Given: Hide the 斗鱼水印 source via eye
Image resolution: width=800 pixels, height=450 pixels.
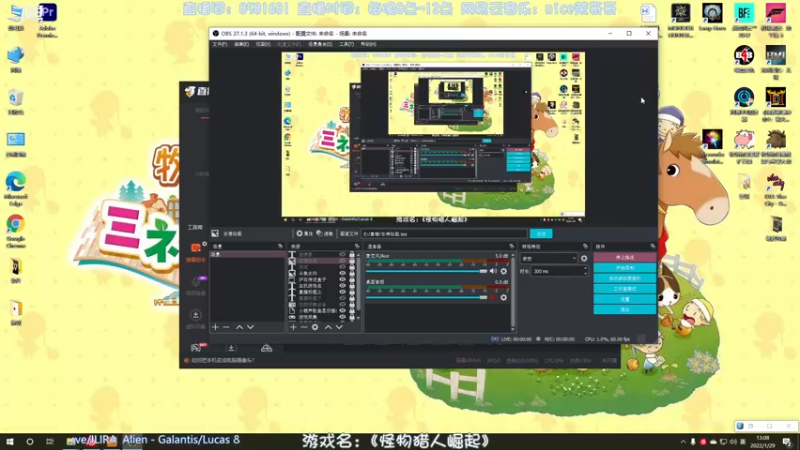Looking at the screenshot, I should [342, 273].
